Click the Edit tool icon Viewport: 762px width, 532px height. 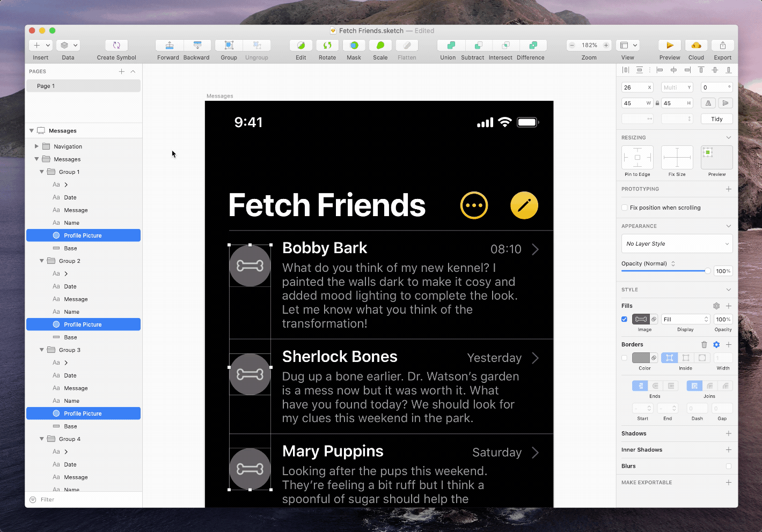(x=301, y=46)
